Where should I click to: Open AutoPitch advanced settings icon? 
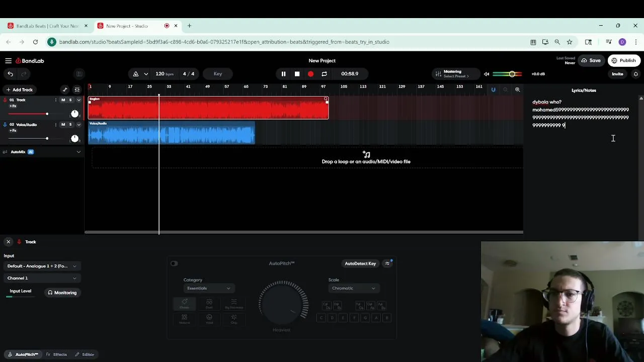[x=387, y=263]
